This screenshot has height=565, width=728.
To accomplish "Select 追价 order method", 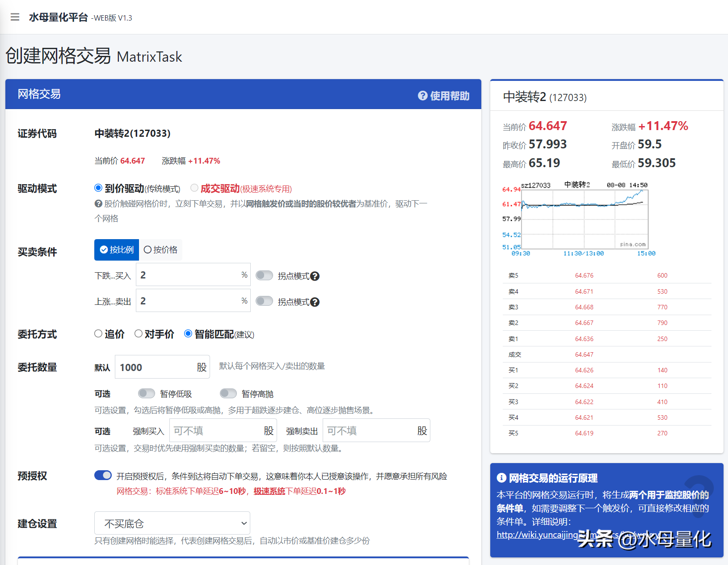I will click(98, 333).
